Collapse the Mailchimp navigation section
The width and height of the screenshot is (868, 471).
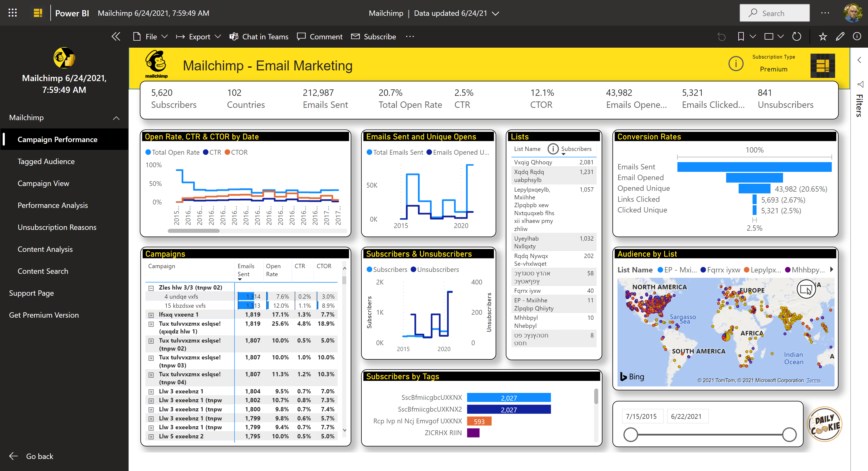click(x=116, y=118)
